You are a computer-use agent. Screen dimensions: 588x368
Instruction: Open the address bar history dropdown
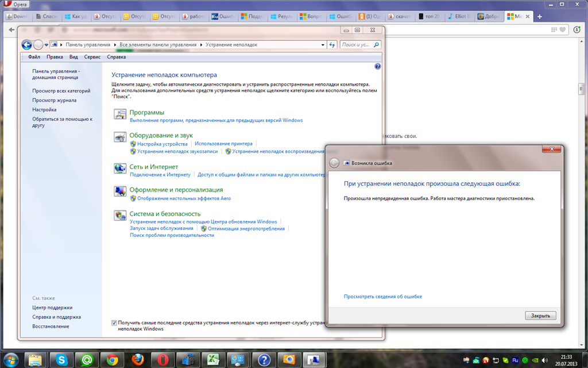[323, 45]
